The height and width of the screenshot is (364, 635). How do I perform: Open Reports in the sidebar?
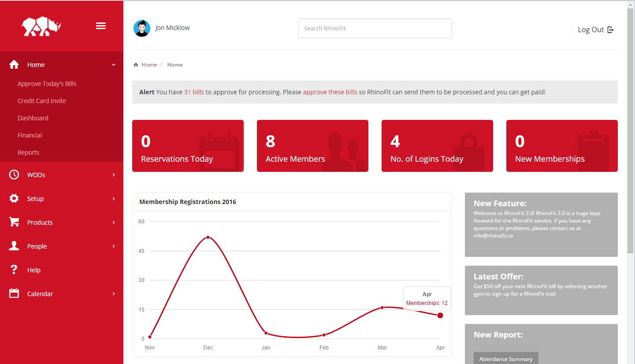(x=29, y=152)
